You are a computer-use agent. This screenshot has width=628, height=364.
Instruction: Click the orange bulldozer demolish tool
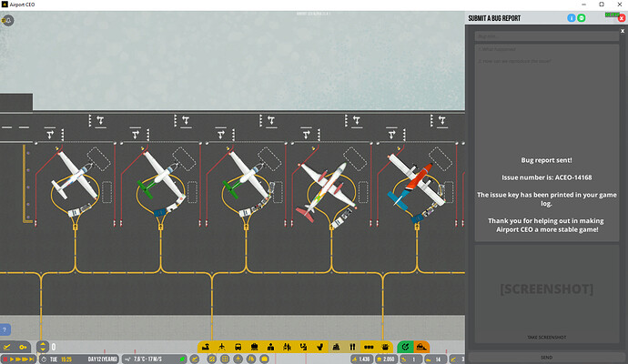tap(421, 347)
